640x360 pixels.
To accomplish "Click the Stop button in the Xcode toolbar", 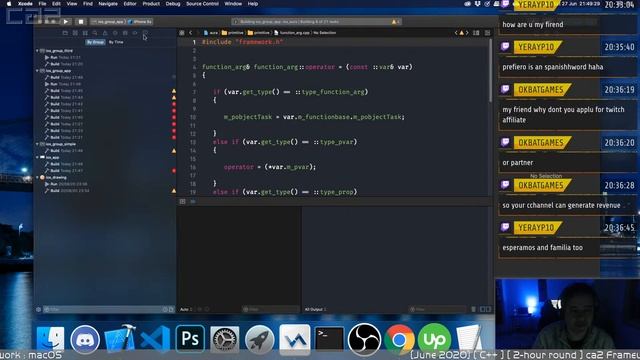I will pos(80,22).
